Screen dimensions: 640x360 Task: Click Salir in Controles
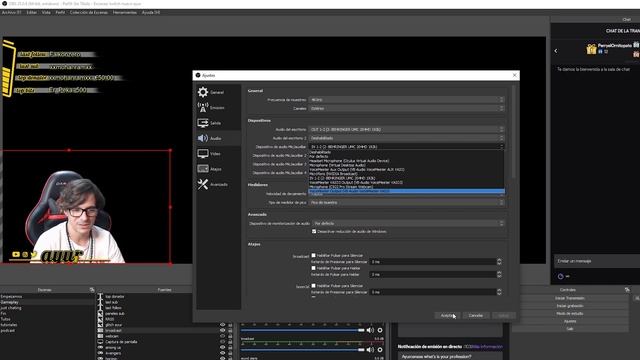[x=570, y=329]
